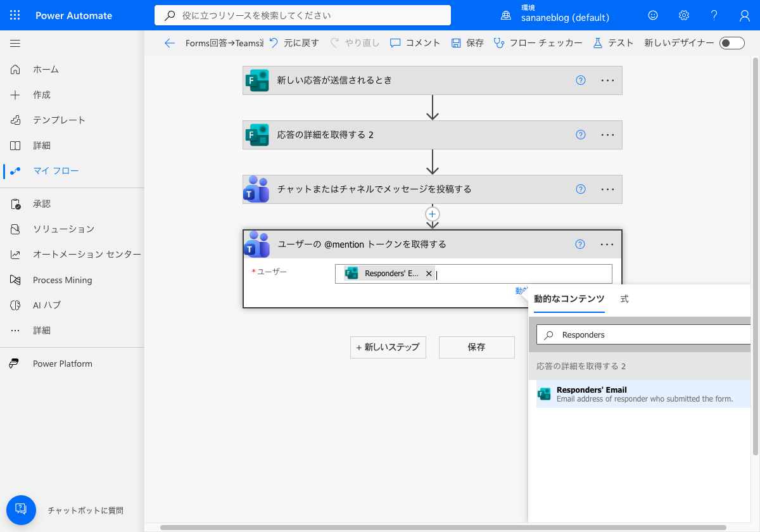Click the Forms icon beside Responders' Email result
Viewport: 760px width, 532px height.
click(x=544, y=394)
